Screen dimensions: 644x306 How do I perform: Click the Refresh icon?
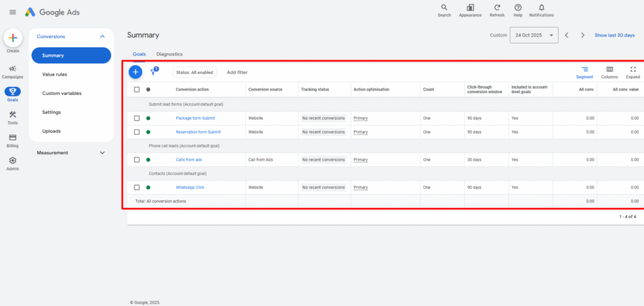[x=497, y=8]
